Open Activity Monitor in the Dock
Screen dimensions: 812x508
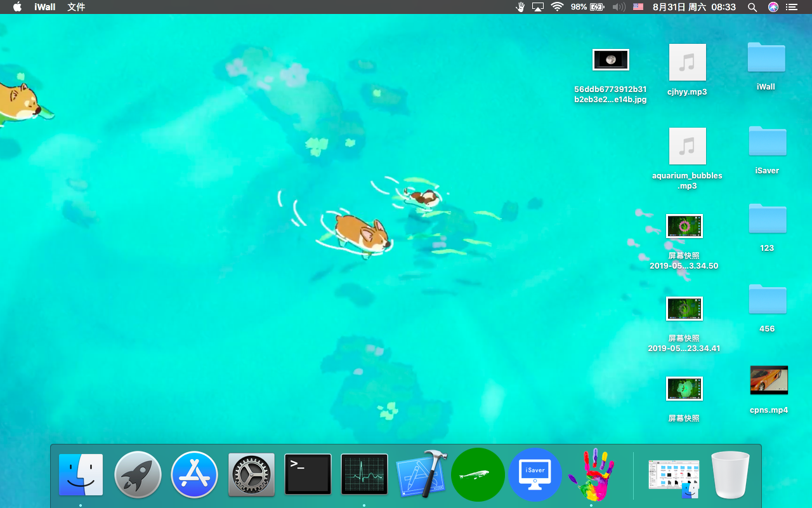click(x=364, y=474)
